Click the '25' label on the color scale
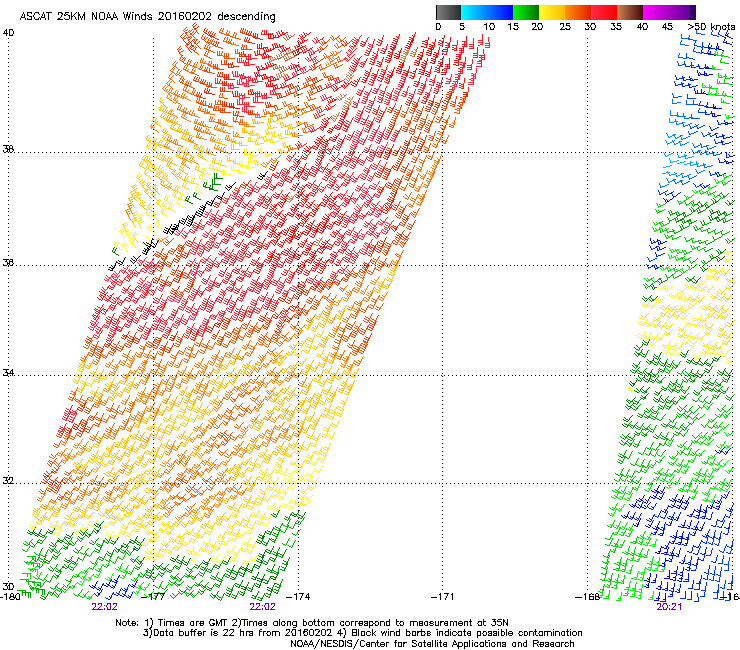 point(565,27)
